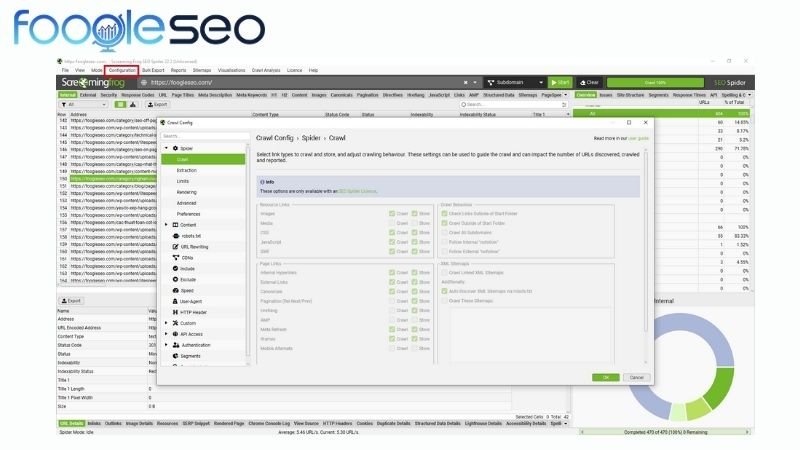Open the Crawl Analysis menu

pos(266,70)
